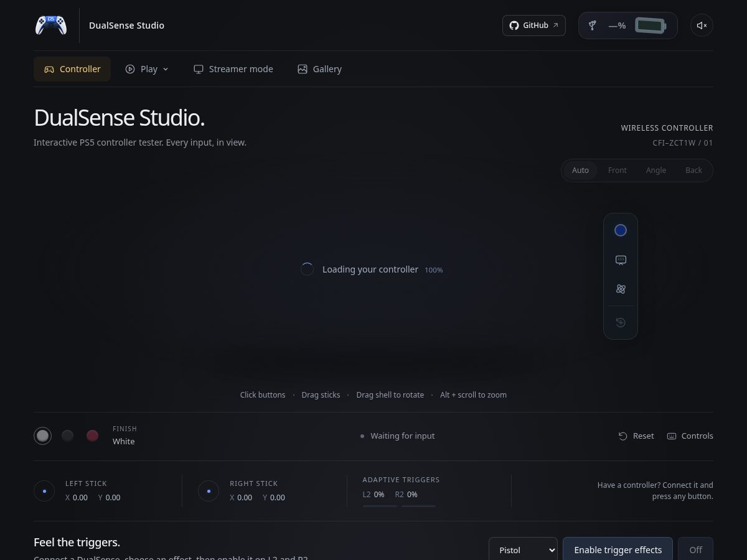This screenshot has height=560, width=747.
Task: Switch to the Controller tab
Action: click(72, 69)
